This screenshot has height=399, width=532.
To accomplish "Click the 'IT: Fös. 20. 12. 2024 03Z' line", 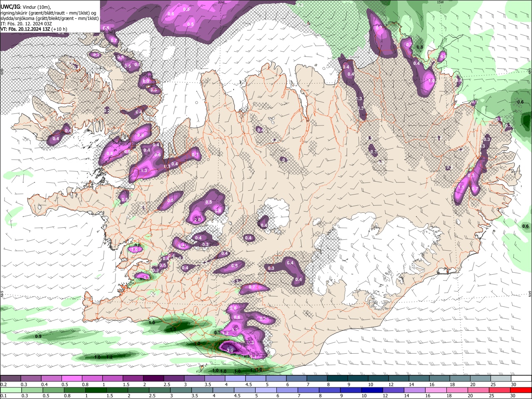I will (x=26, y=24).
